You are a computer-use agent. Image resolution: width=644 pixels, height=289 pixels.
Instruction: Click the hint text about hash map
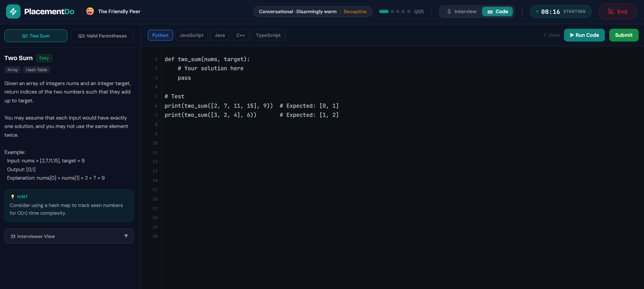point(66,209)
